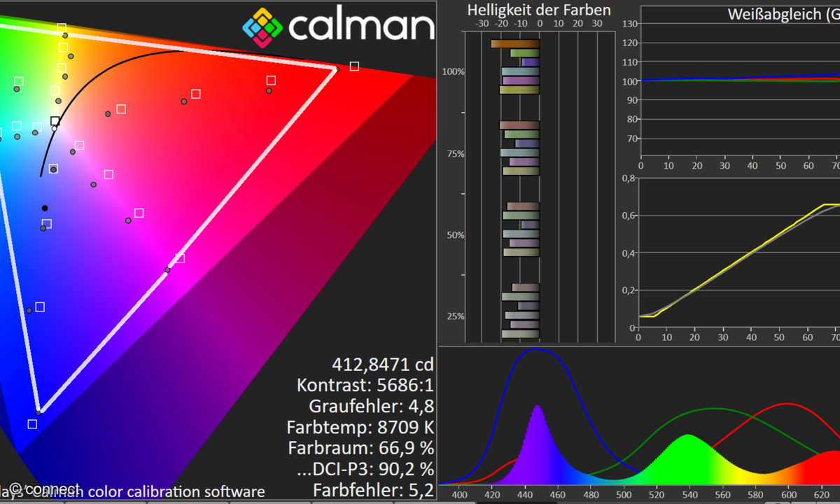Viewport: 840px width, 504px height.
Task: Click the '400' wavelength axis label
Action: 459,494
